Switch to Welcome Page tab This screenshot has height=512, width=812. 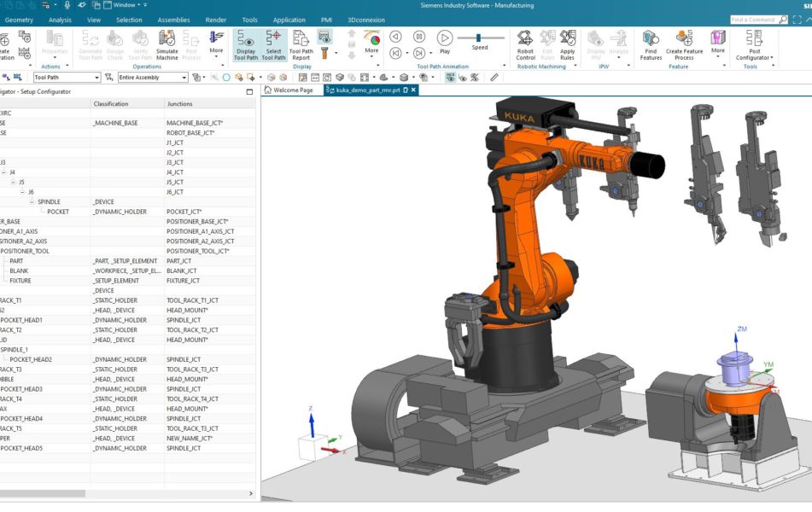[289, 90]
